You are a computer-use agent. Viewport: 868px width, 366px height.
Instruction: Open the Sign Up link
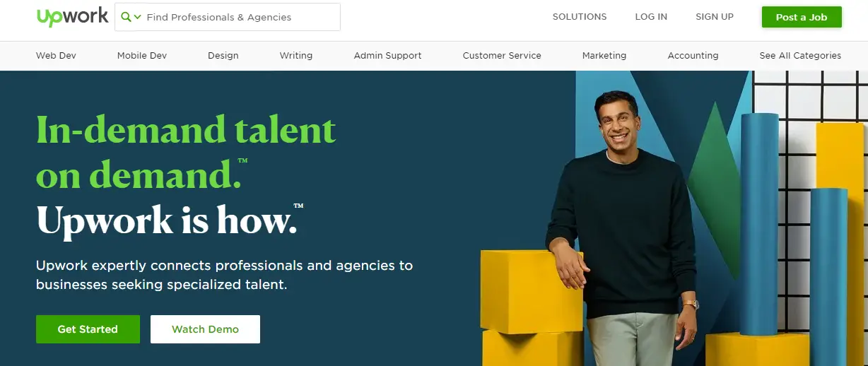click(x=715, y=17)
